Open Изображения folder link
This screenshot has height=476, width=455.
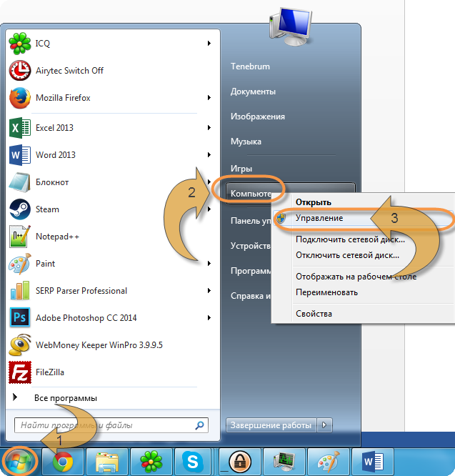(x=258, y=116)
